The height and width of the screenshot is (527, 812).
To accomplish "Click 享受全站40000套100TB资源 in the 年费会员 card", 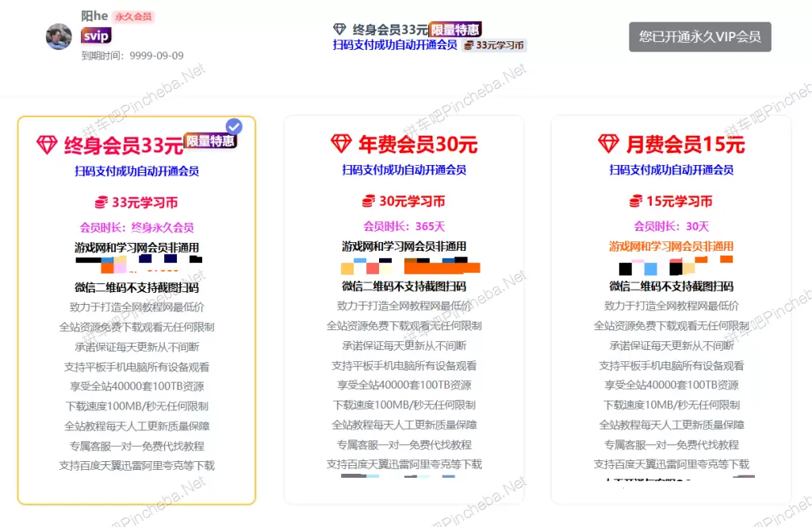I will point(404,385).
